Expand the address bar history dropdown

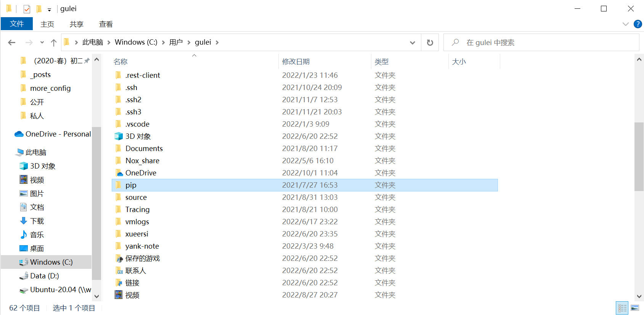click(413, 42)
